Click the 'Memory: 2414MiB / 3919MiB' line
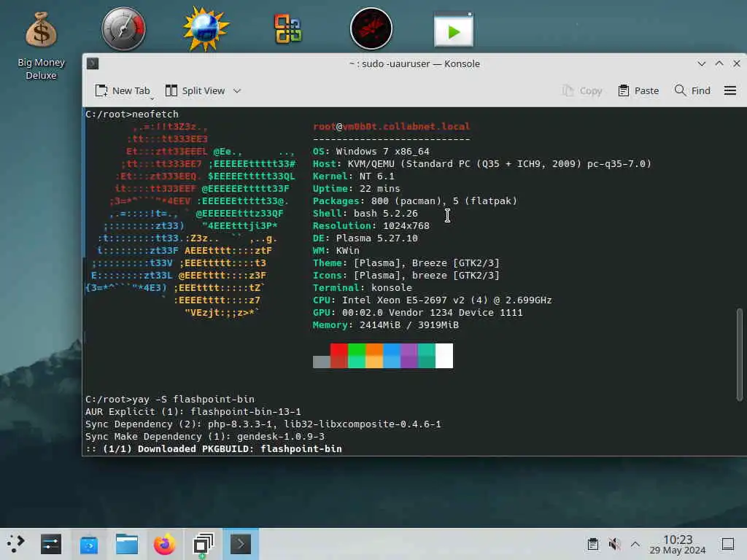 pyautogui.click(x=386, y=324)
